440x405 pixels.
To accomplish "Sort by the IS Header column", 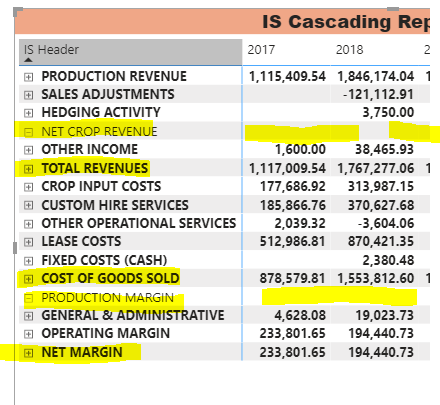I will click(130, 52).
